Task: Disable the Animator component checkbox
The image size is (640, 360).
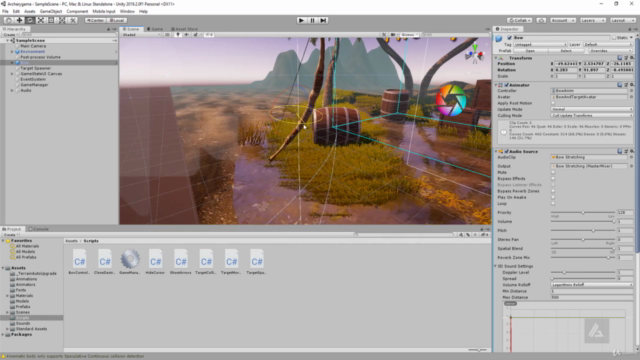Action: (x=507, y=85)
